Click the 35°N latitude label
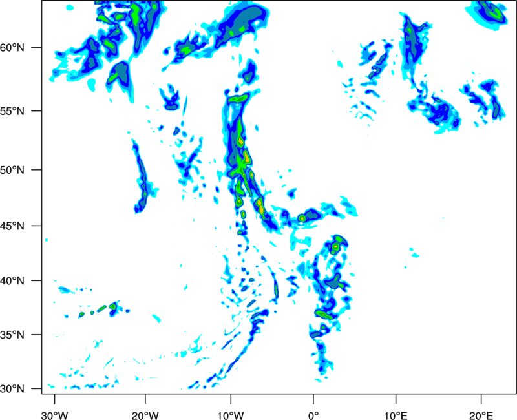The width and height of the screenshot is (517, 420). pos(12,335)
